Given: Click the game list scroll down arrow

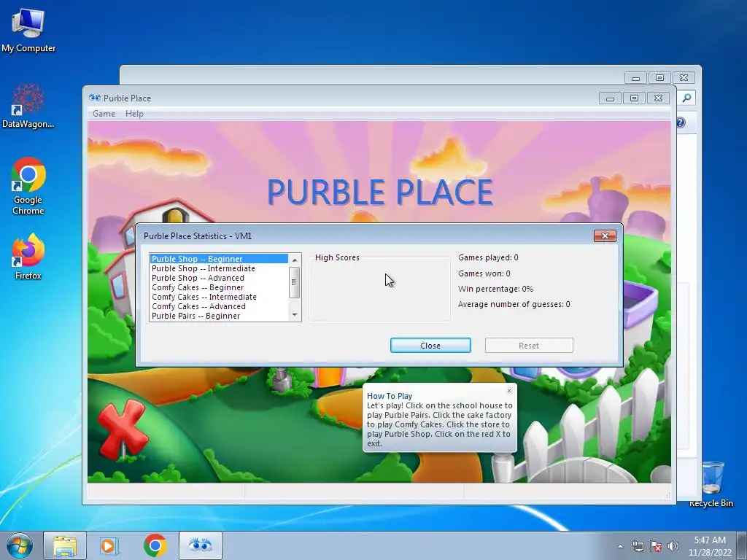Looking at the screenshot, I should tap(295, 315).
